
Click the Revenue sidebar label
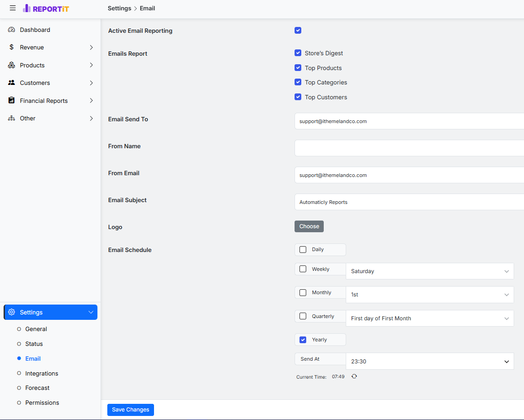point(32,47)
